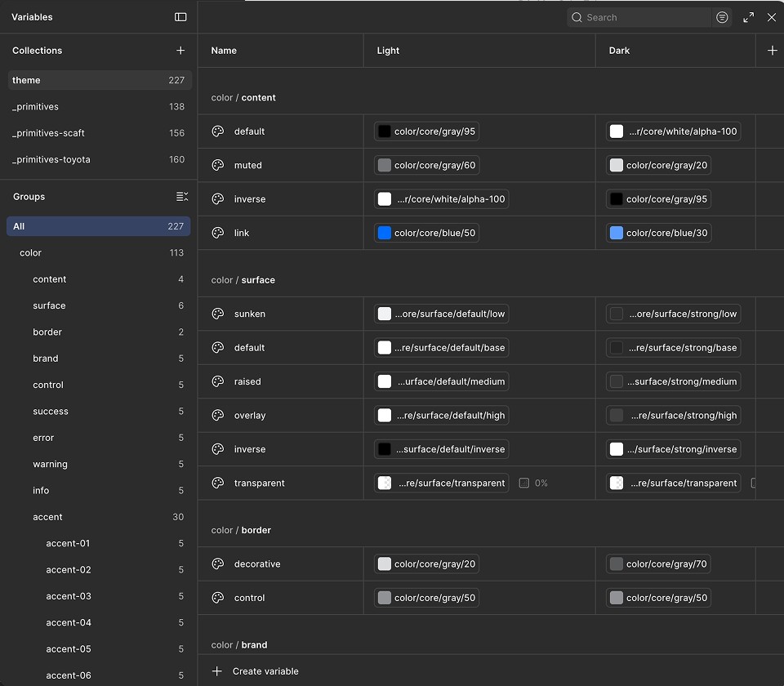Open the border group in sidebar
Screen dimensions: 784x686
[x=99, y=332]
